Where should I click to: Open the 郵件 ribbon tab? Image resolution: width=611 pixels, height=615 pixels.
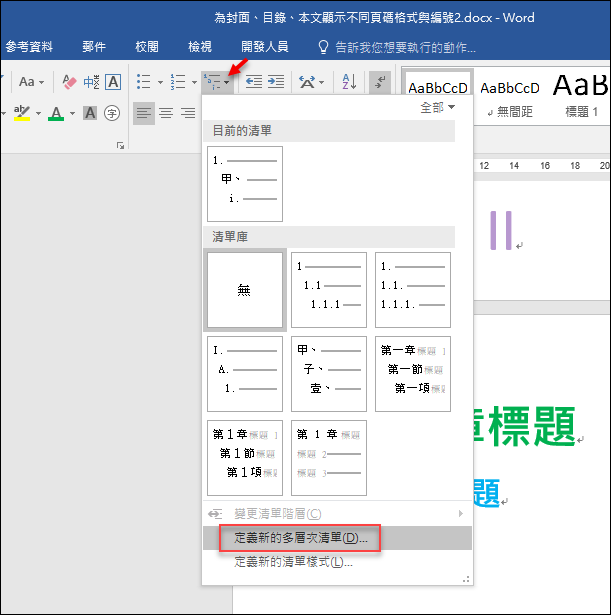tap(94, 47)
